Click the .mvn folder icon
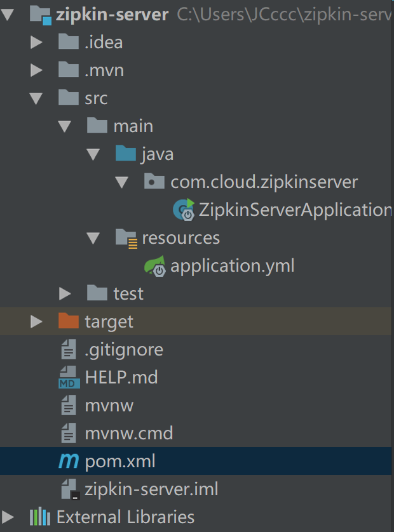Viewport: 394px width, 532px height. [68, 70]
